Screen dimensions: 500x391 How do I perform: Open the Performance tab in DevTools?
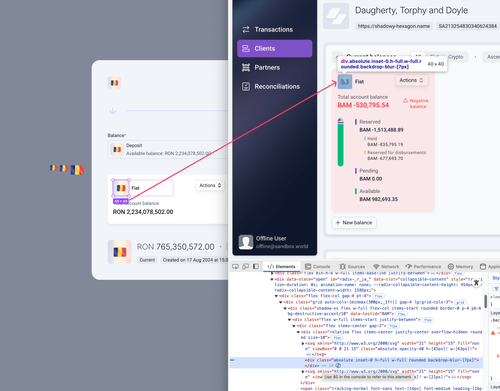(x=423, y=267)
